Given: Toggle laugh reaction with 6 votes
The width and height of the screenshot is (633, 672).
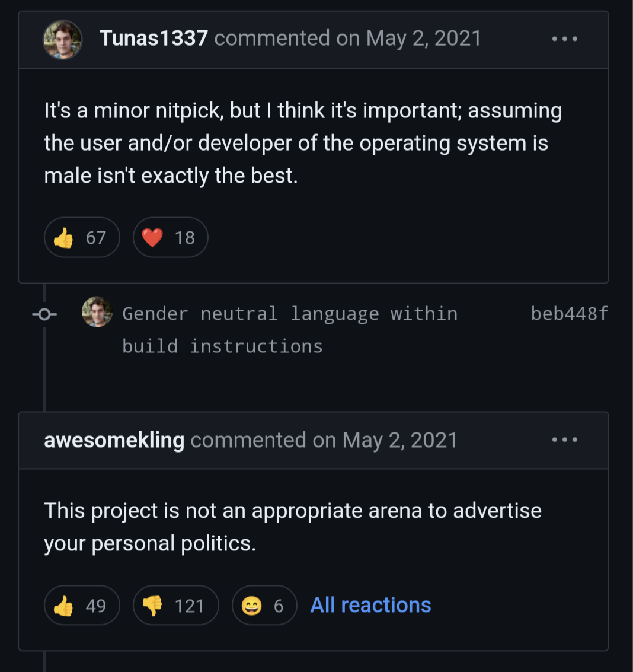Looking at the screenshot, I should coord(264,606).
